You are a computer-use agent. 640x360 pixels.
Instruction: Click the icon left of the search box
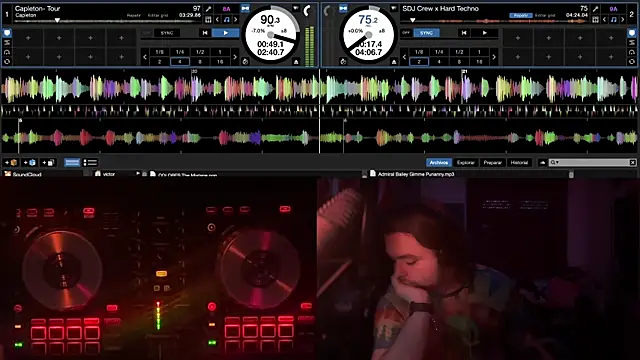tap(542, 162)
